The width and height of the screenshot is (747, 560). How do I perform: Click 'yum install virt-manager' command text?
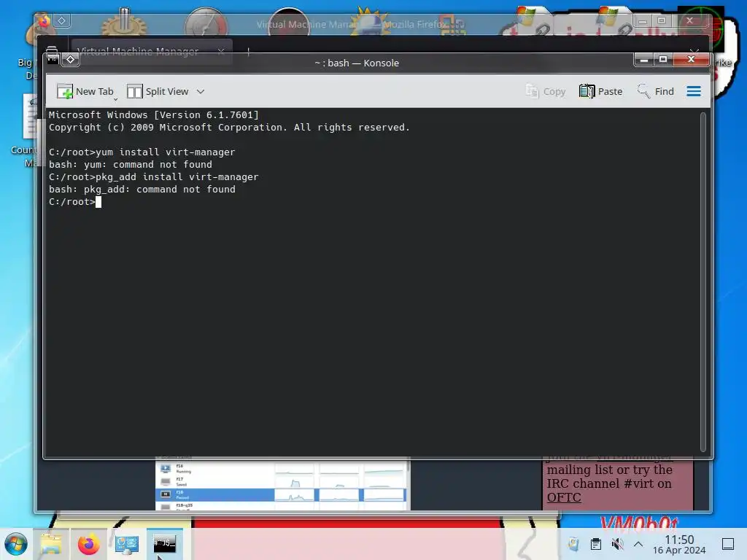[166, 152]
